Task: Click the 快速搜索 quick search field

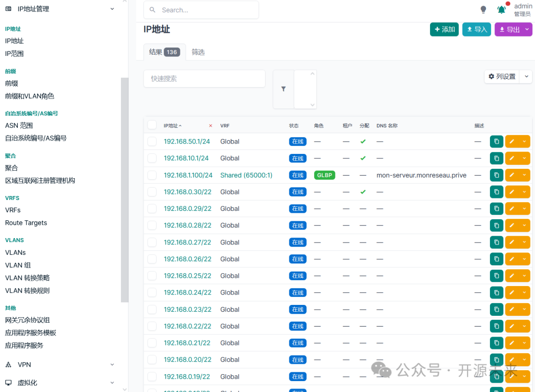Action: (x=204, y=78)
